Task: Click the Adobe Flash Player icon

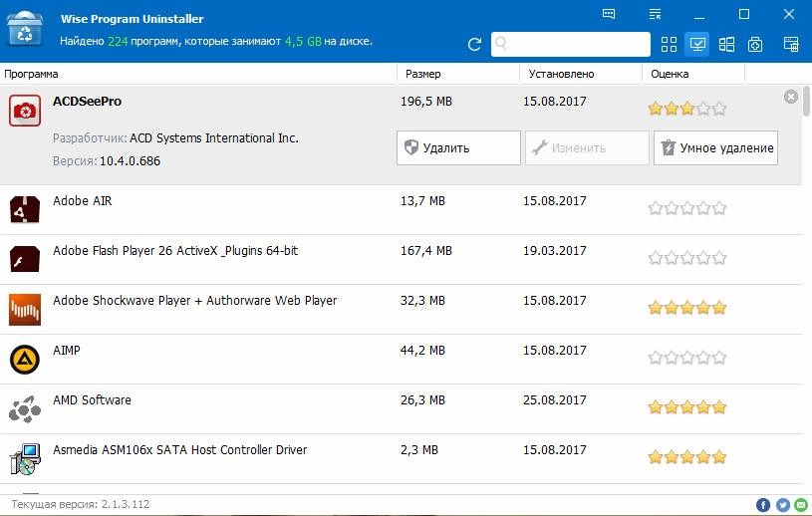Action: (x=24, y=259)
